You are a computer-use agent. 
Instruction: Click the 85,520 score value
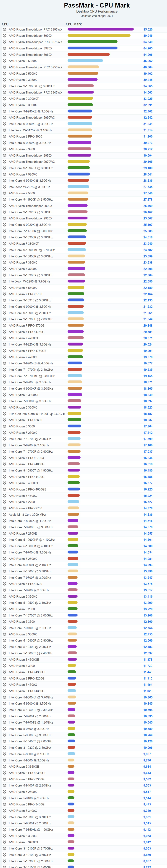147,29
